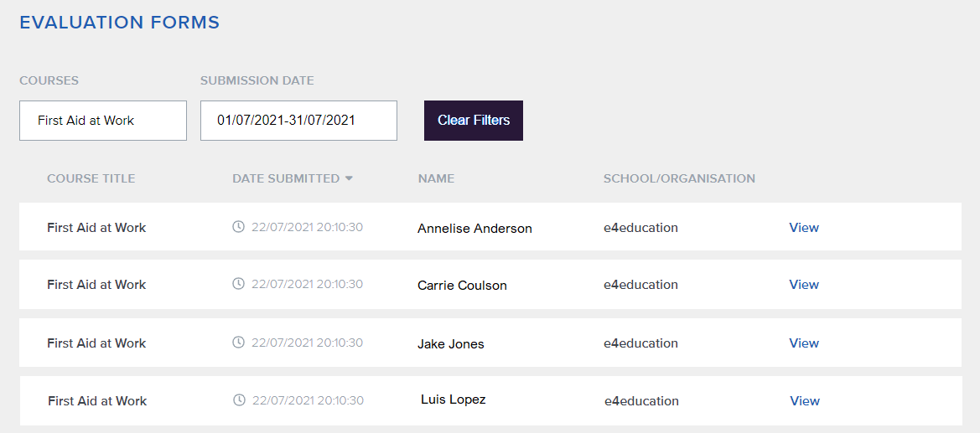Image resolution: width=980 pixels, height=433 pixels.
Task: View Carrie Coulson's evaluation form
Action: [803, 285]
